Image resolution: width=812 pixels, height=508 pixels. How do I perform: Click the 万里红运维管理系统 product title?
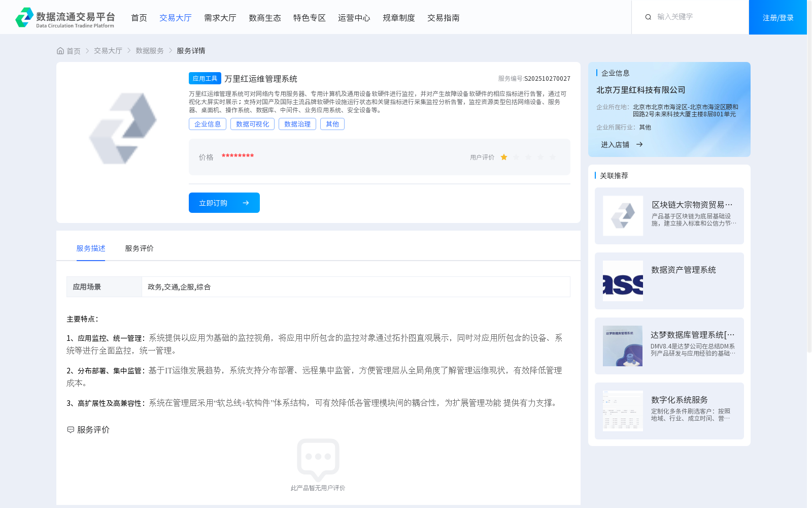pyautogui.click(x=261, y=79)
